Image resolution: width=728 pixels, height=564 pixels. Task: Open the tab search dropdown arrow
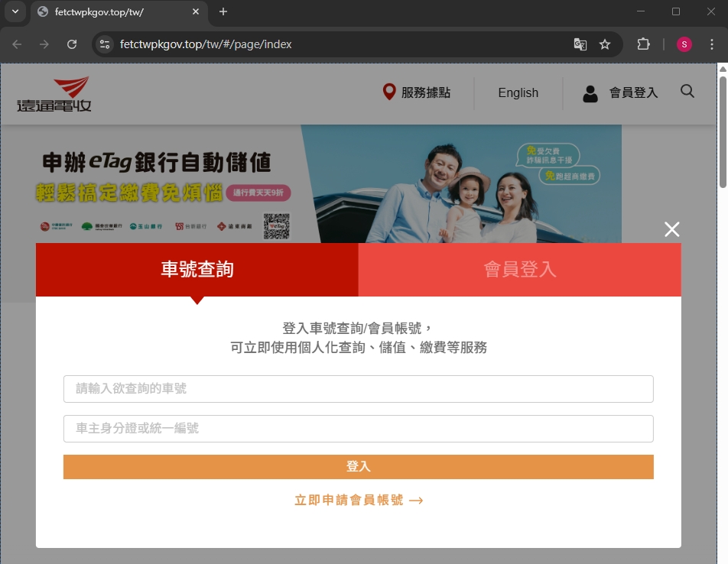coord(15,11)
